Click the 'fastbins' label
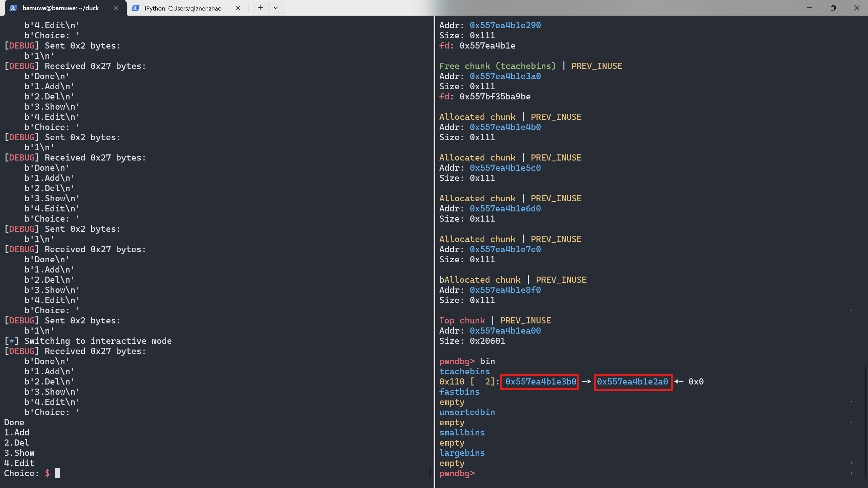The height and width of the screenshot is (488, 868). pyautogui.click(x=459, y=392)
